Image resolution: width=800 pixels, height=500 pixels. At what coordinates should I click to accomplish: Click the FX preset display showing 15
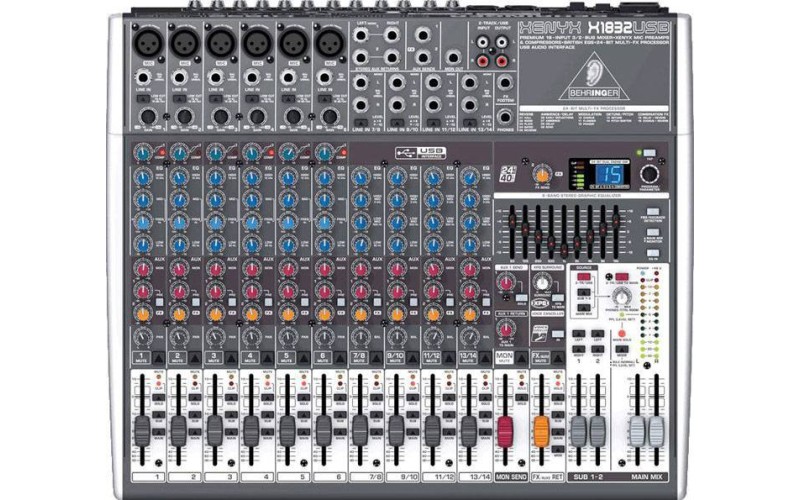[x=611, y=174]
